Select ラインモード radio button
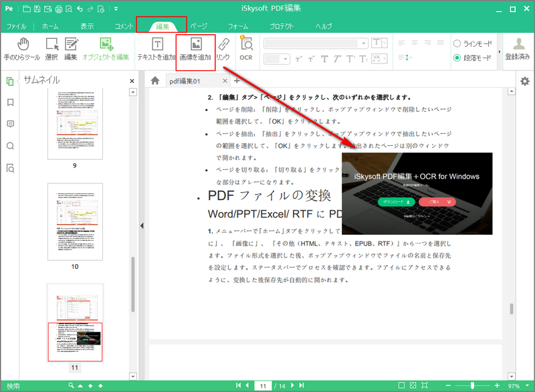The width and height of the screenshot is (535, 392). (x=457, y=43)
